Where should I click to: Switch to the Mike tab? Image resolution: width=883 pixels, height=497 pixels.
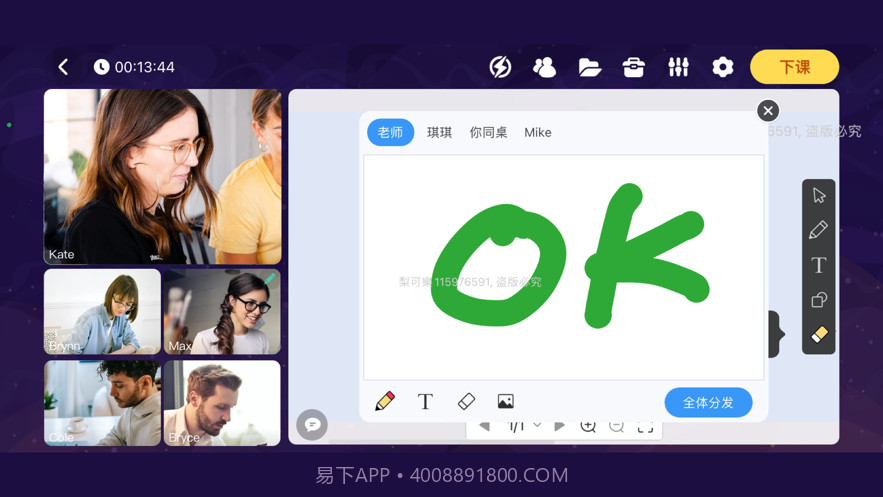coord(537,132)
